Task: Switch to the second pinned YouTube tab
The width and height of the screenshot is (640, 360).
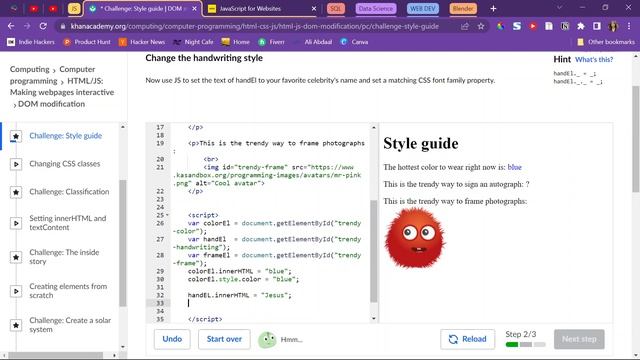Action: (x=53, y=8)
